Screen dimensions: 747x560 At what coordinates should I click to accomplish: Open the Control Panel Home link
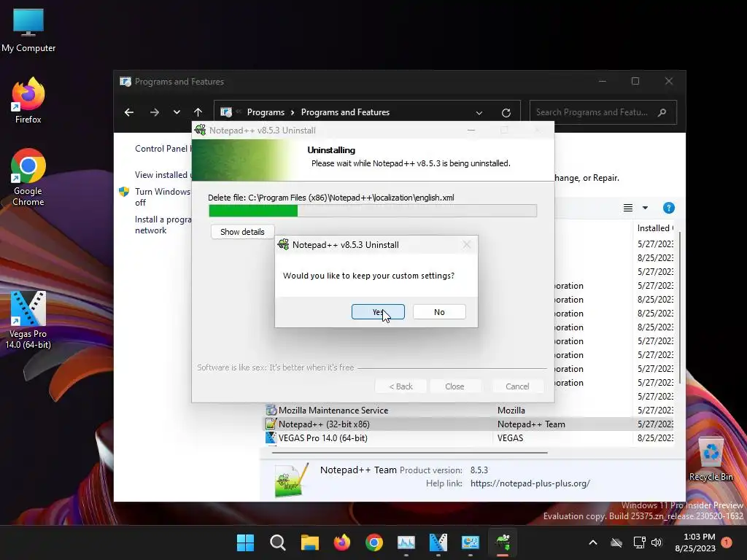pos(163,149)
